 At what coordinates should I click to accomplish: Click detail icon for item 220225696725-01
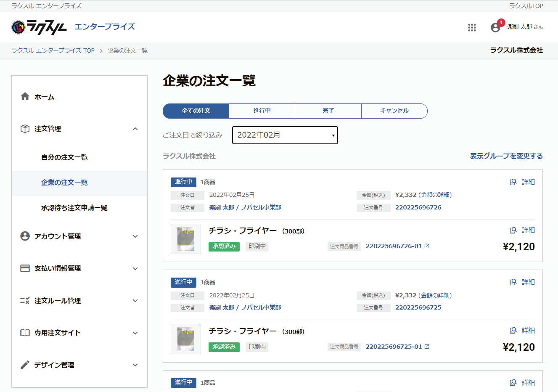coord(513,331)
